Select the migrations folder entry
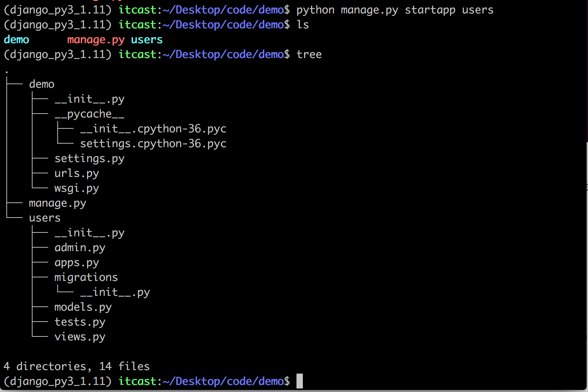 [x=86, y=277]
